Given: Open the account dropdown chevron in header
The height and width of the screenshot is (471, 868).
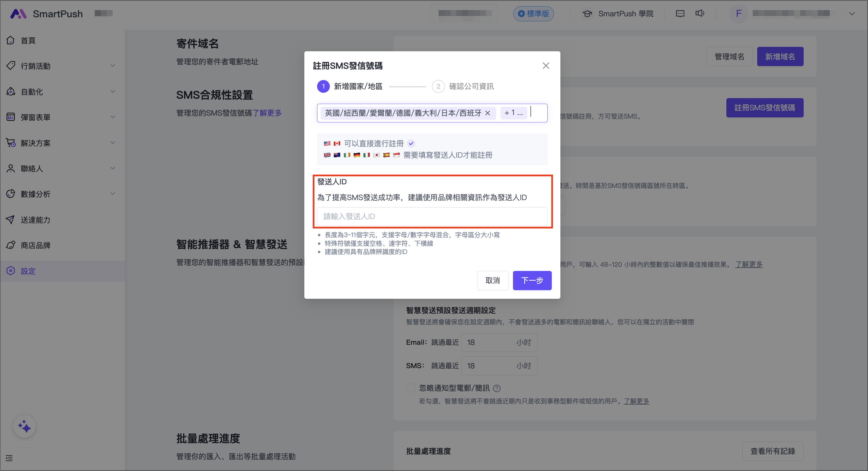Looking at the screenshot, I should click(x=851, y=14).
